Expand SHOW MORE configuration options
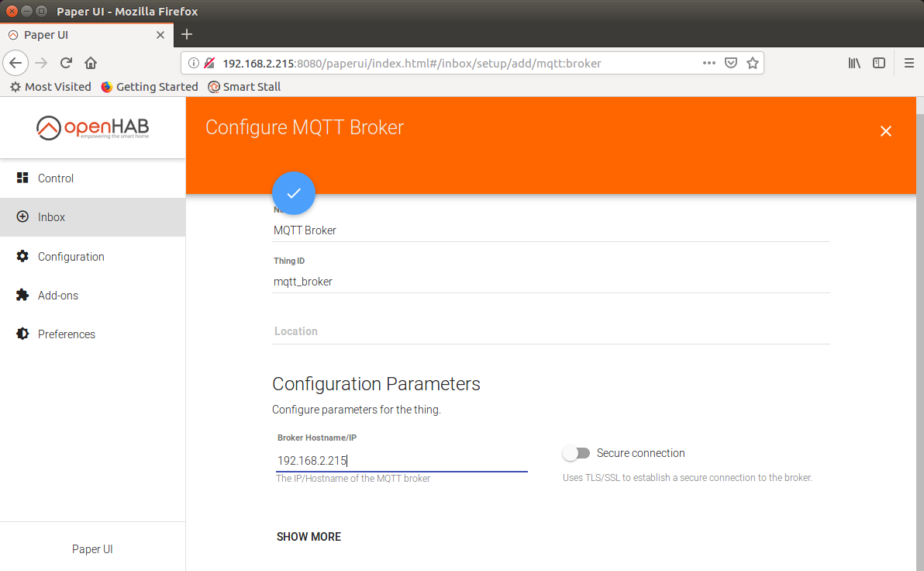Viewport: 924px width, 571px height. tap(309, 537)
